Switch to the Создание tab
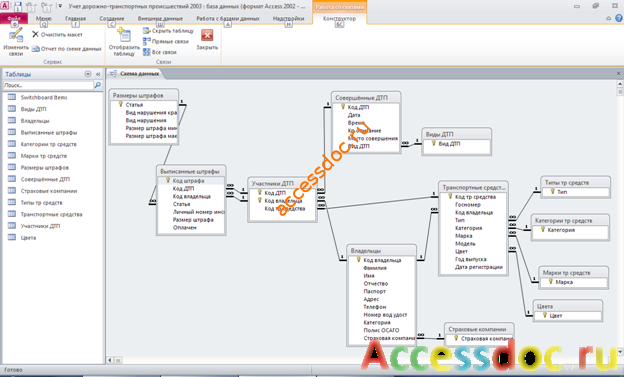The height and width of the screenshot is (377, 624). (x=111, y=18)
